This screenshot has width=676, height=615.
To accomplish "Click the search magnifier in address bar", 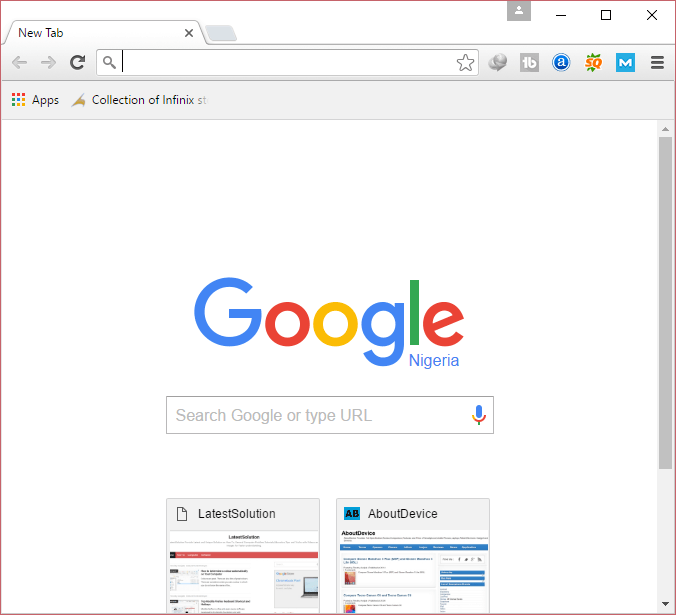I will point(109,62).
